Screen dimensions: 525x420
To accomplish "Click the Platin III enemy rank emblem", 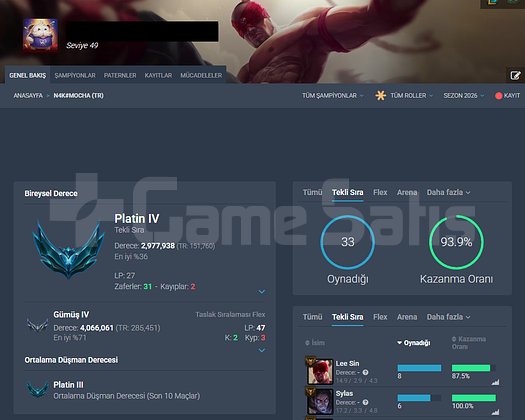I will tap(37, 390).
